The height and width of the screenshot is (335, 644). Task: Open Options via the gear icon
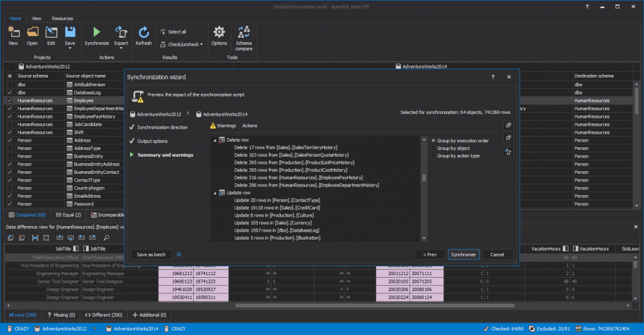point(219,32)
